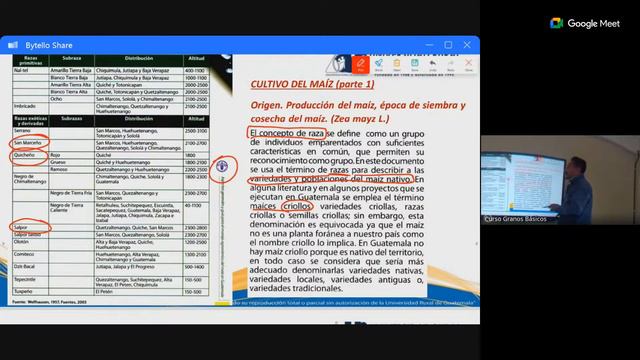The image size is (640, 360).
Task: Click the "Negro de Chimaltenango" table cell
Action: [x=31, y=182]
